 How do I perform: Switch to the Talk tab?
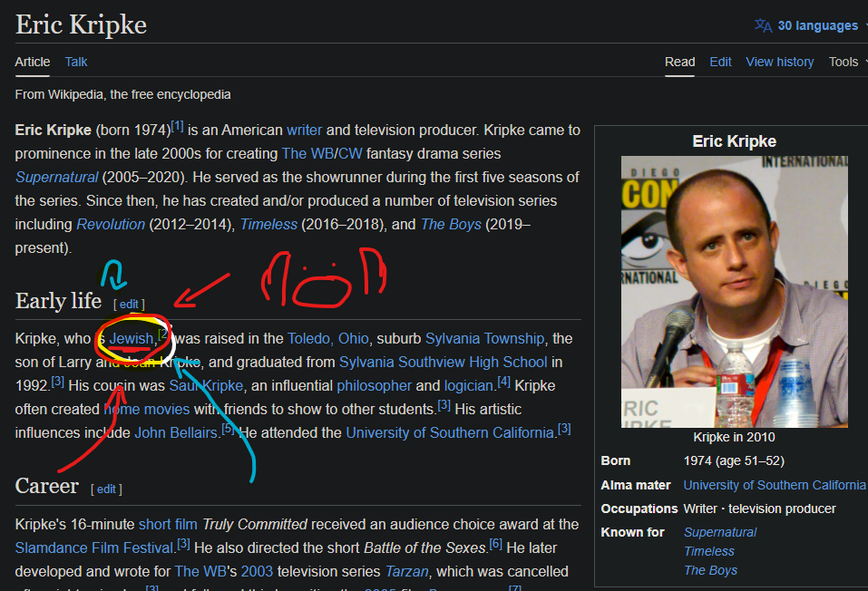pyautogui.click(x=76, y=62)
